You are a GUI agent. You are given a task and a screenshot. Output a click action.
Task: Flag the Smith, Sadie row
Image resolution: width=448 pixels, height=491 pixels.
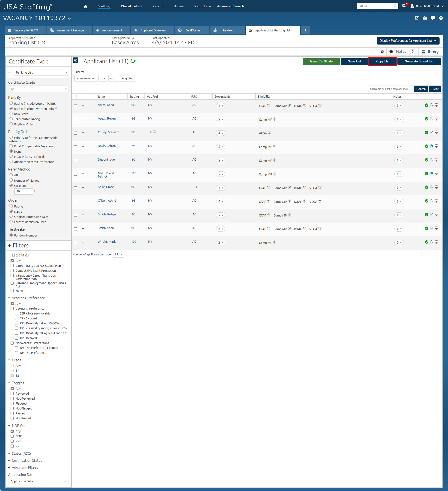point(431,228)
